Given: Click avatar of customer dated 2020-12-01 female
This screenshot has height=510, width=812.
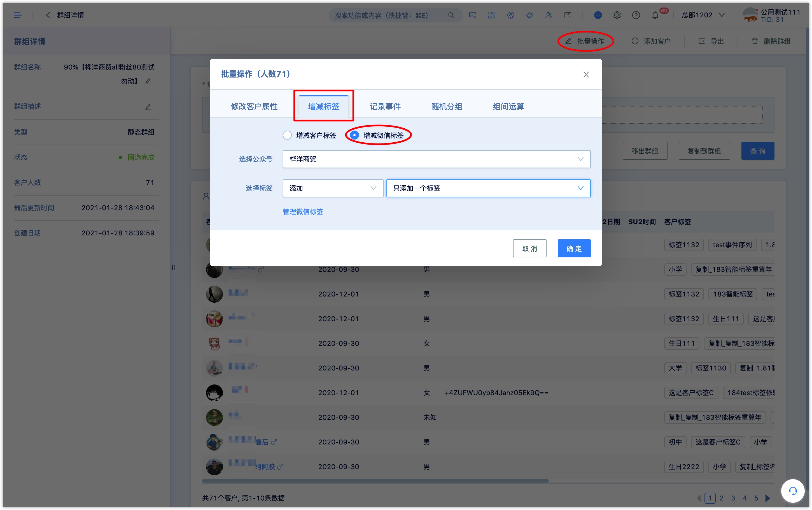Looking at the screenshot, I should point(214,393).
